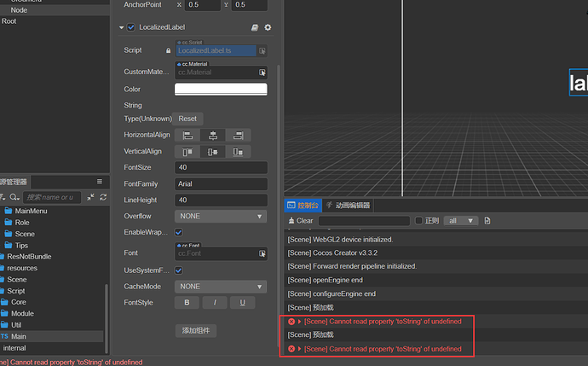Screen dimensions: 588x366
Task: Click the lock icon beside Script
Action: (169, 50)
